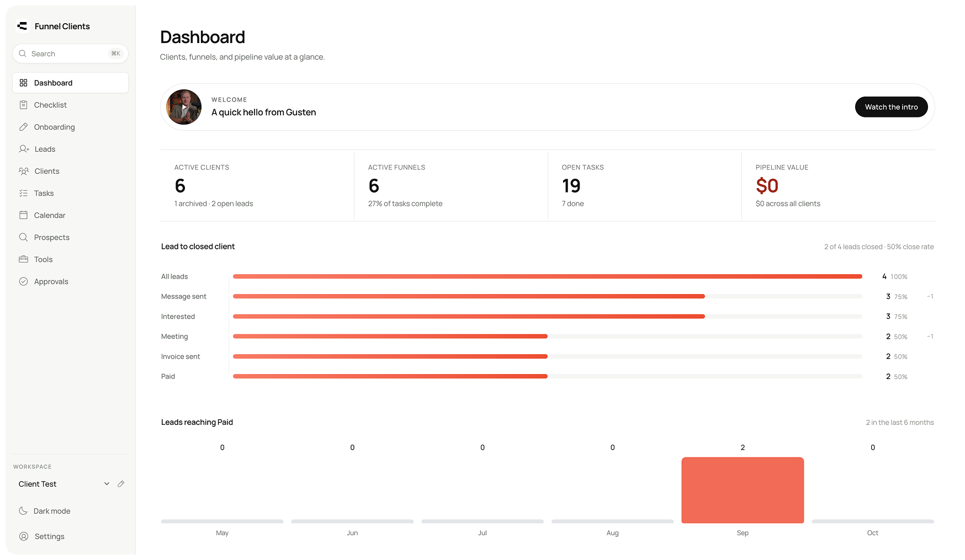Viewport: 965px width, 560px height.
Task: Expand the Client Test workspace dropdown chevron
Action: [x=107, y=484]
